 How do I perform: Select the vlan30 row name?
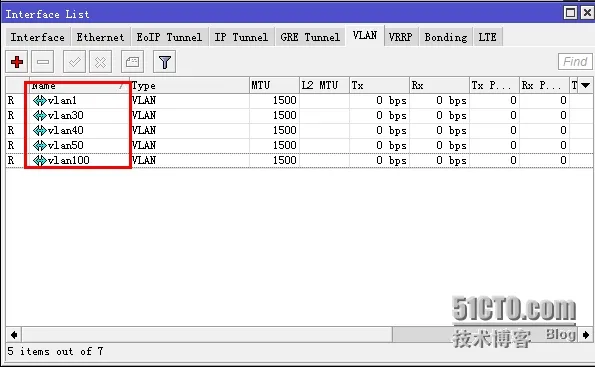pos(66,115)
